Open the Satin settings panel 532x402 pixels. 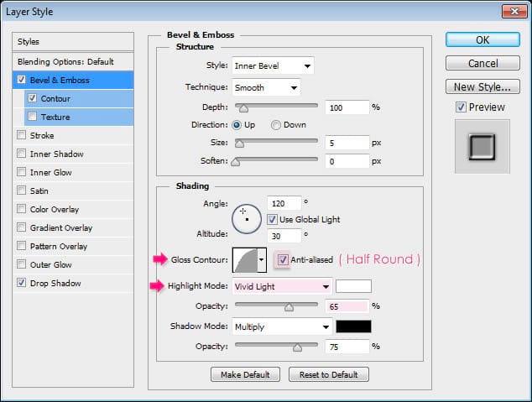point(73,191)
